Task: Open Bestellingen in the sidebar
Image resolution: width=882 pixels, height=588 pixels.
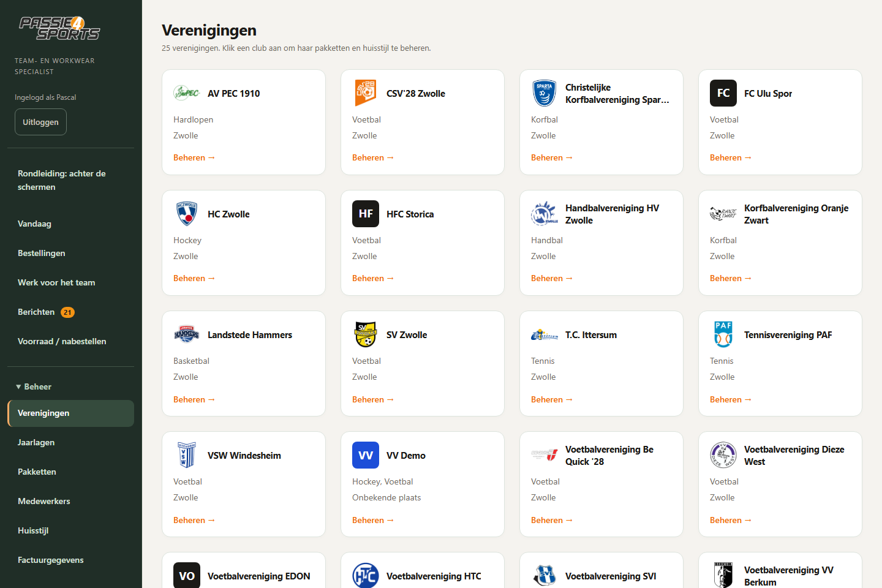Action: (x=70, y=253)
